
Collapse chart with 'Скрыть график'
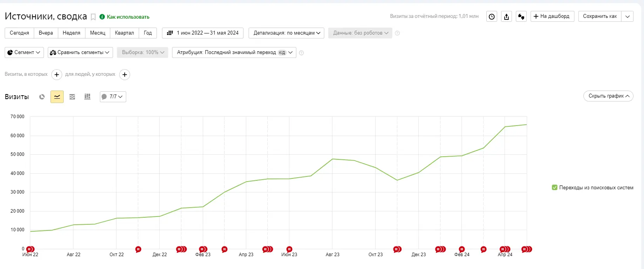coord(608,96)
